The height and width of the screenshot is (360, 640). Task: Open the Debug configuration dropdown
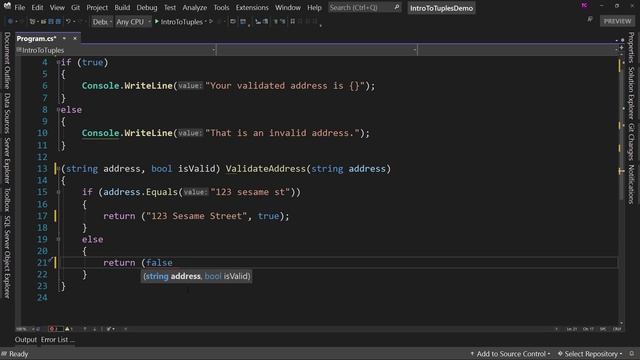point(102,22)
